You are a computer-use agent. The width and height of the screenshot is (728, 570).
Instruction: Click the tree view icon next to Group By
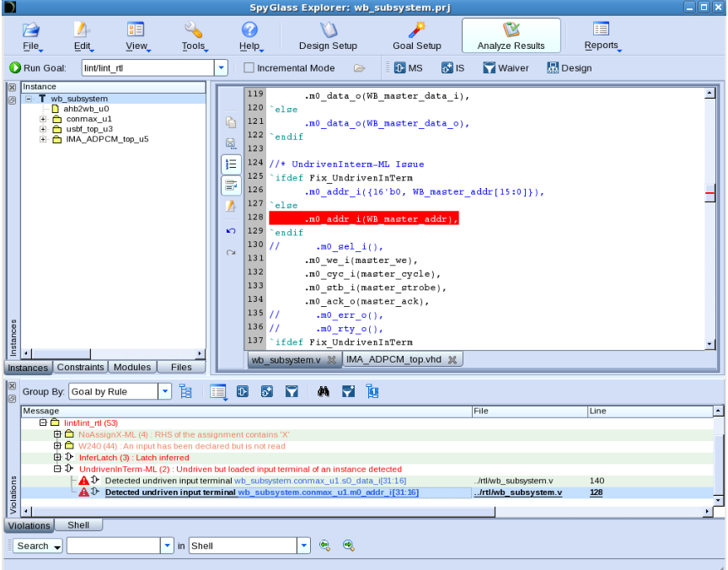point(185,391)
